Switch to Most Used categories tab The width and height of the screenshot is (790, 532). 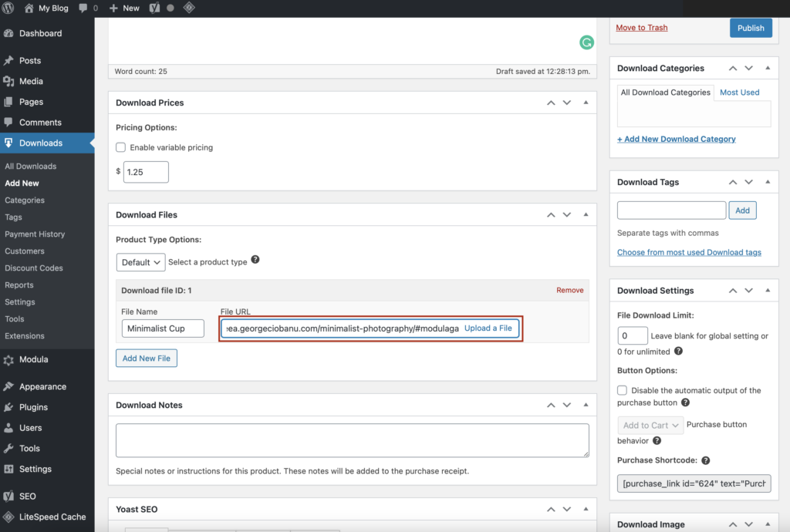click(739, 93)
